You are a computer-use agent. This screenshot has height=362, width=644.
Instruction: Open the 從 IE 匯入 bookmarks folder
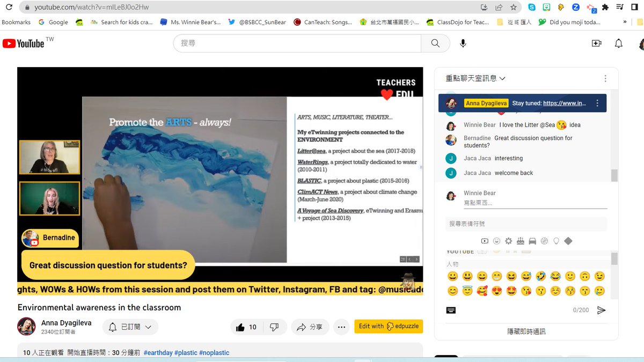tap(514, 23)
